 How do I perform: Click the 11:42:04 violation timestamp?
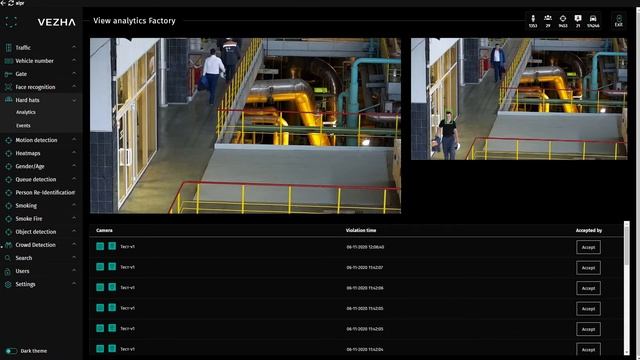tap(365, 349)
